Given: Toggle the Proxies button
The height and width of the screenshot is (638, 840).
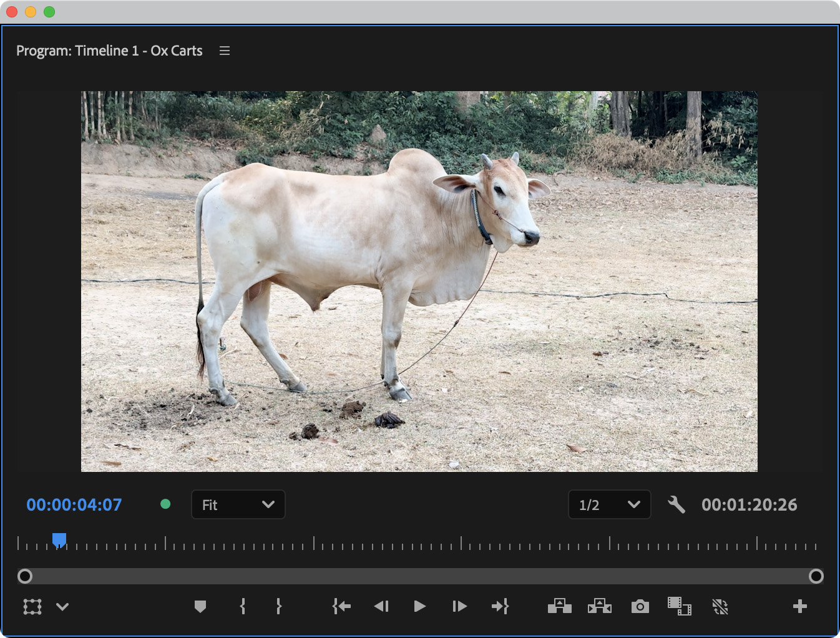Looking at the screenshot, I should [x=720, y=606].
